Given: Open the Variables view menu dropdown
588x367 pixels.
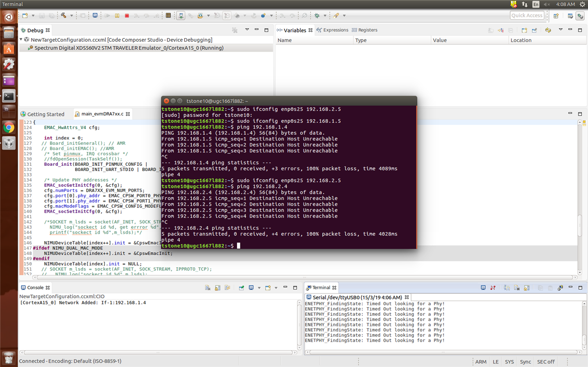Looking at the screenshot, I should coord(561,30).
